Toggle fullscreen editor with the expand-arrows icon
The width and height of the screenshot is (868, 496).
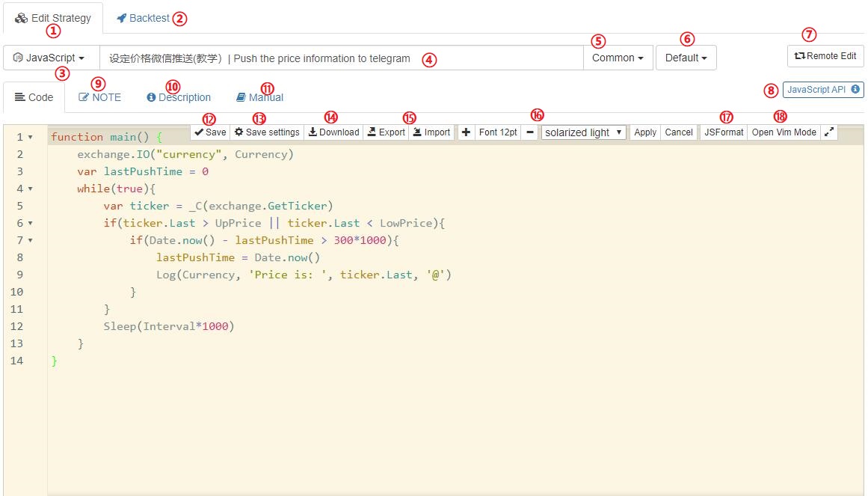[x=828, y=132]
